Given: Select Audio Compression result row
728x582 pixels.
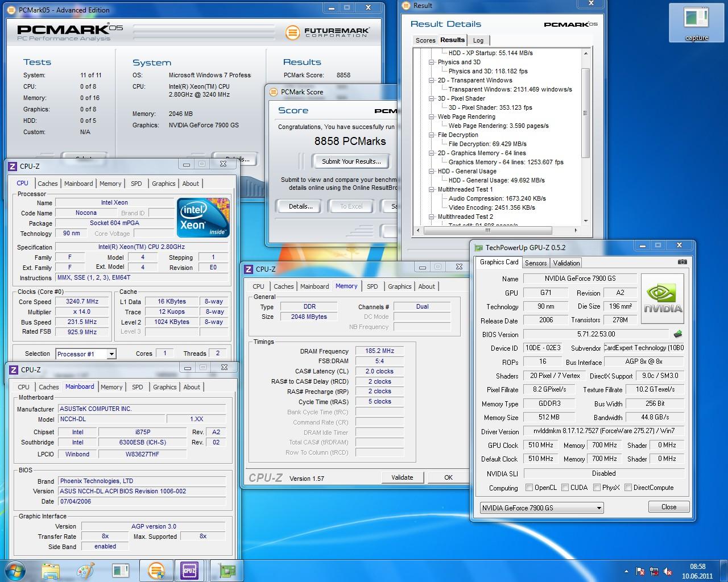Looking at the screenshot, I should coord(497,199).
